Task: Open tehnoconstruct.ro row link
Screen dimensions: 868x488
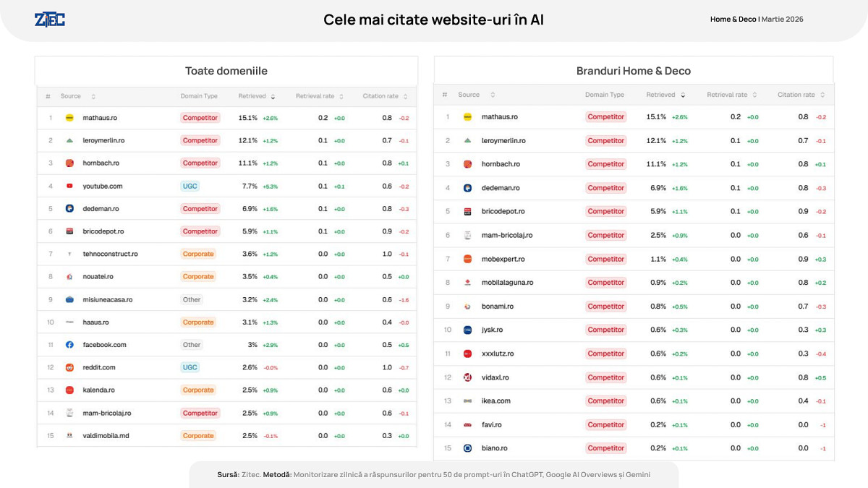Action: (110, 254)
